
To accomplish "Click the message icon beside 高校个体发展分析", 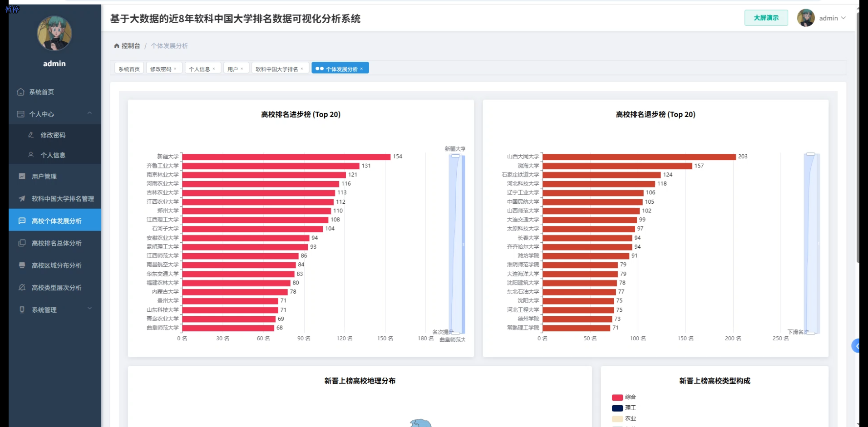I will coord(22,221).
